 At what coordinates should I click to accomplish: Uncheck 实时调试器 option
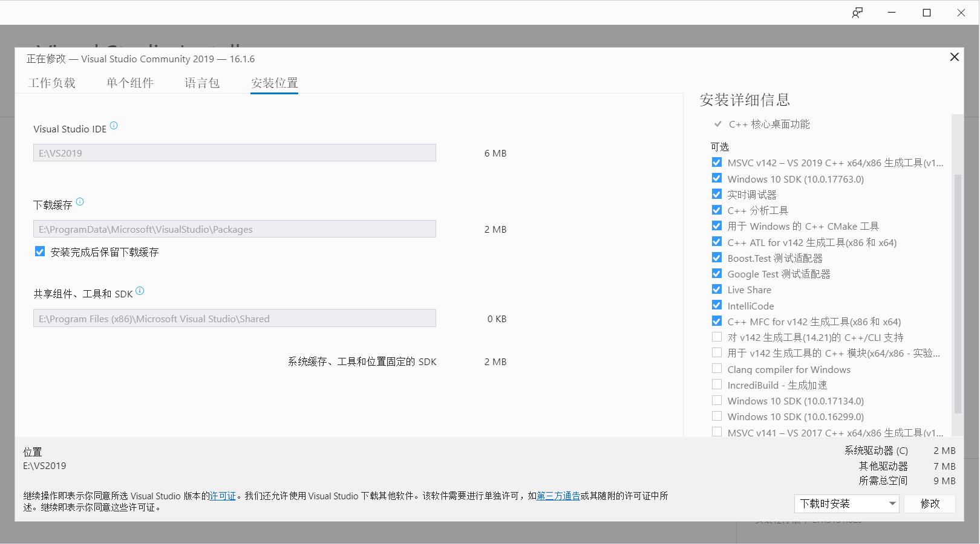(717, 194)
